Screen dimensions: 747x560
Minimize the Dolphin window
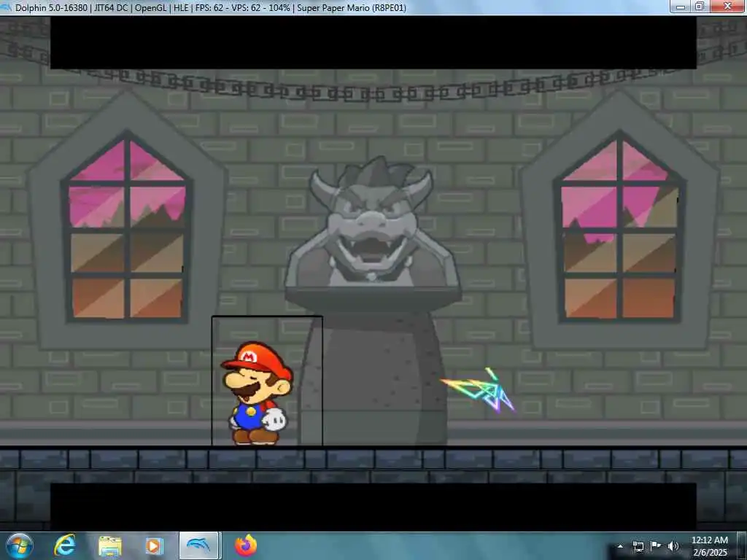click(681, 7)
